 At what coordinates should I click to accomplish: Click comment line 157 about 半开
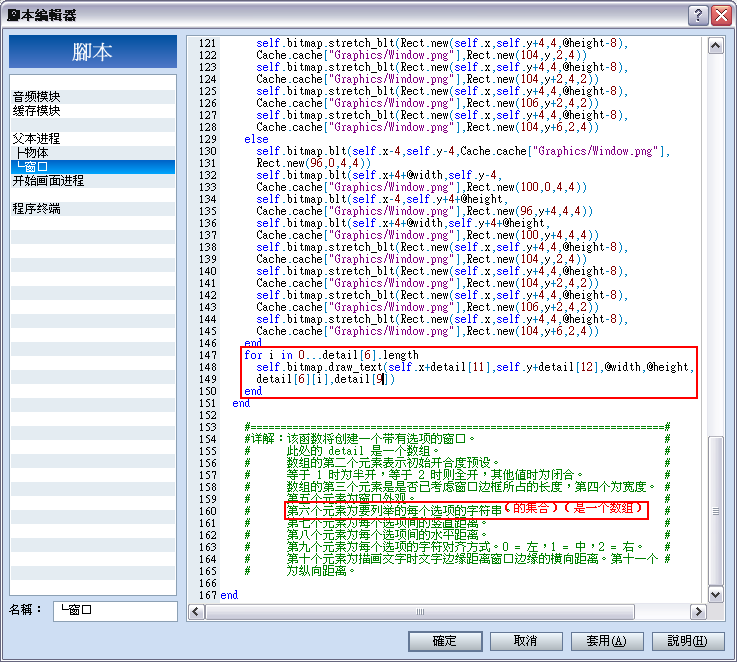pyautogui.click(x=435, y=475)
